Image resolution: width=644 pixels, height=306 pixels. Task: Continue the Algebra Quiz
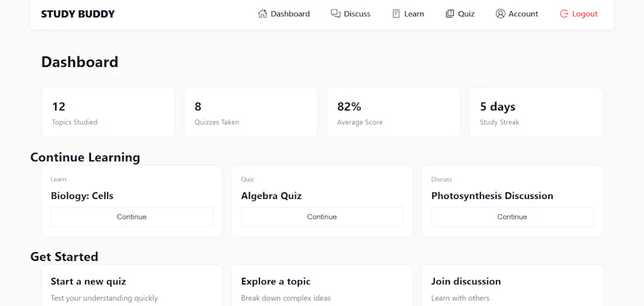coord(322,217)
